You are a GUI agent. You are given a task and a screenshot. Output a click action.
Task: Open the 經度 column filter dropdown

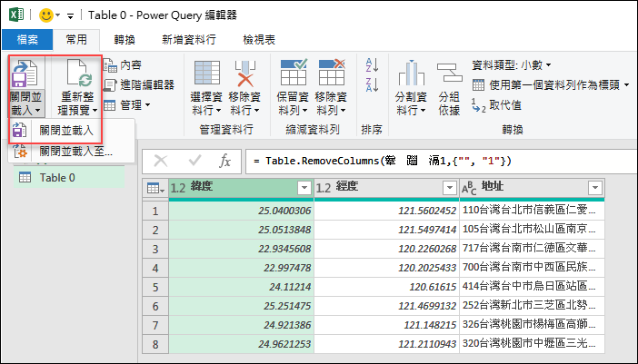tap(450, 188)
